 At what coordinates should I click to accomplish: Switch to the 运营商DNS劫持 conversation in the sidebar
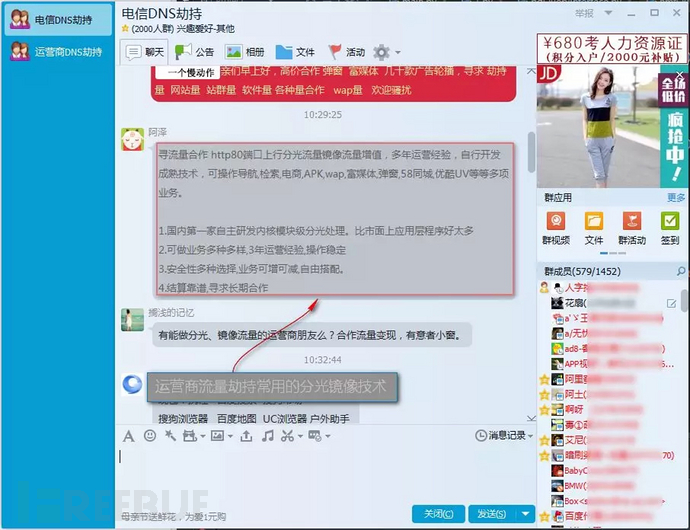pos(58,52)
